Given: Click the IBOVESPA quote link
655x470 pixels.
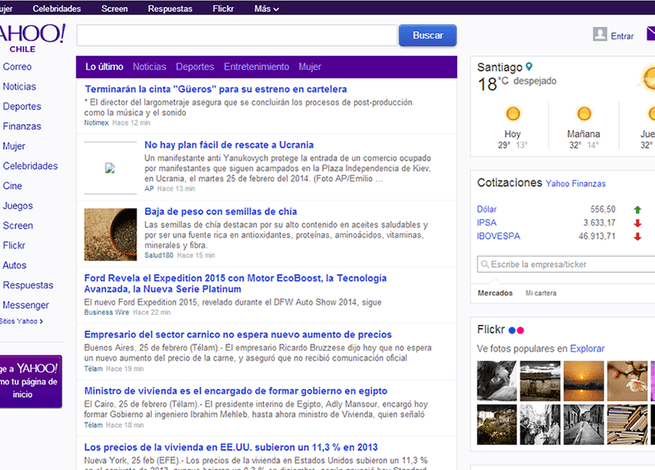Looking at the screenshot, I should point(498,236).
